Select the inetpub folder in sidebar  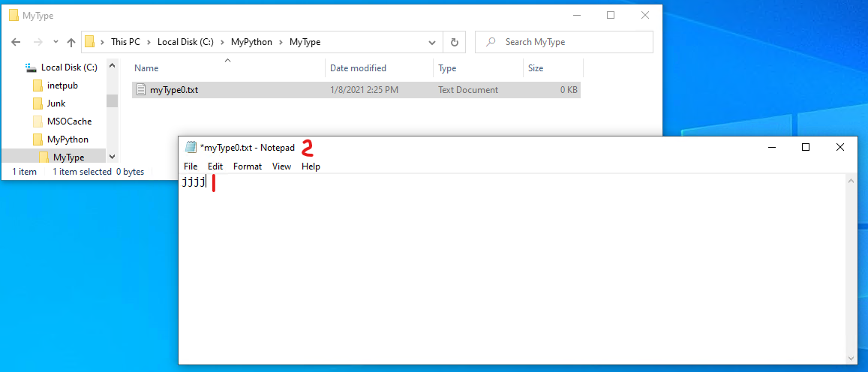[62, 85]
